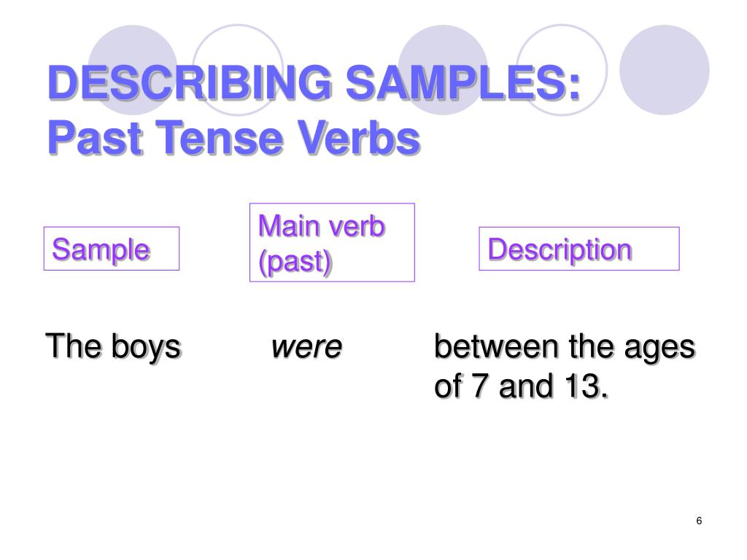
Task: Click the second outlined hollow circle
Action: pyautogui.click(x=562, y=70)
